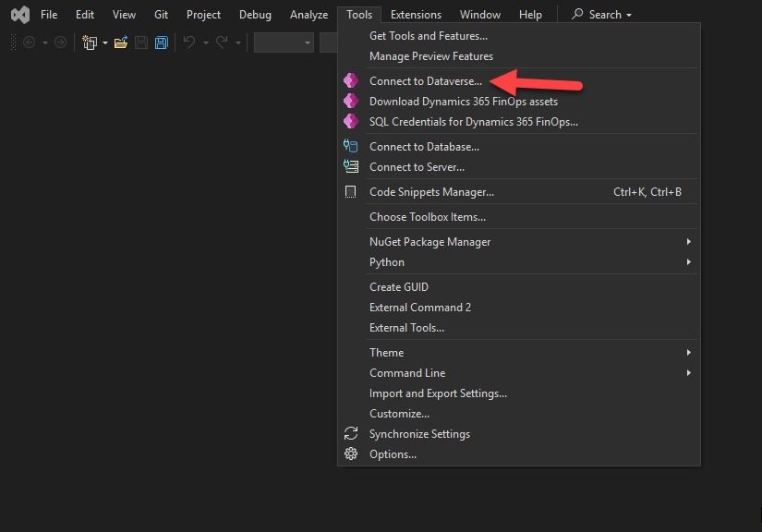The width and height of the screenshot is (762, 532).
Task: Click the Search box in title bar
Action: (x=601, y=15)
